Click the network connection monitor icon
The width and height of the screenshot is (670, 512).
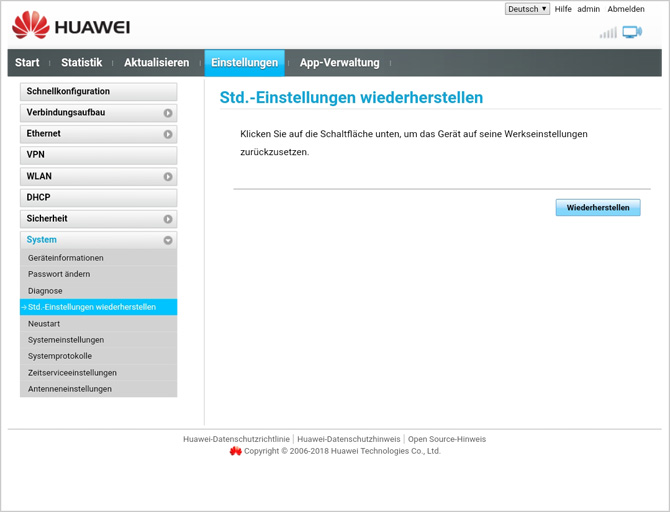pyautogui.click(x=632, y=32)
